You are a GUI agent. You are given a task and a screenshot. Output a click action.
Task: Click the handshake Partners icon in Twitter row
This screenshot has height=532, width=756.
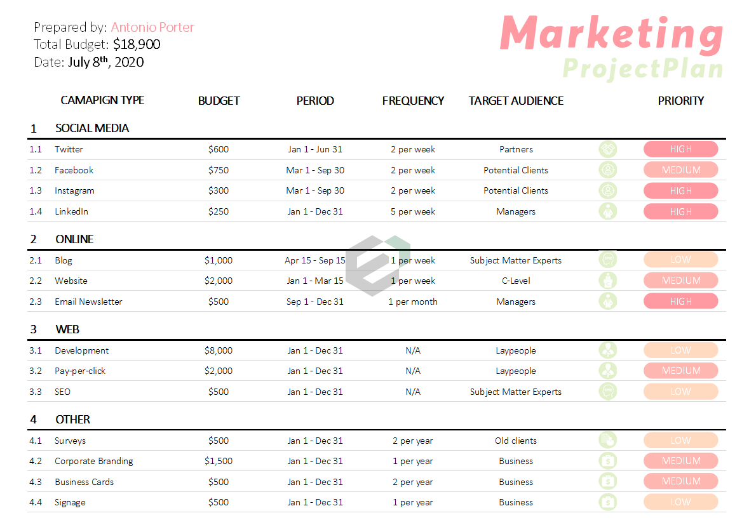[x=608, y=149]
